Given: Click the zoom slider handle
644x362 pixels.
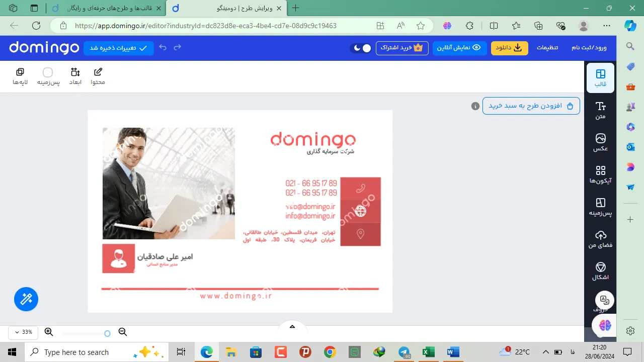Looking at the screenshot, I should click(x=107, y=333).
